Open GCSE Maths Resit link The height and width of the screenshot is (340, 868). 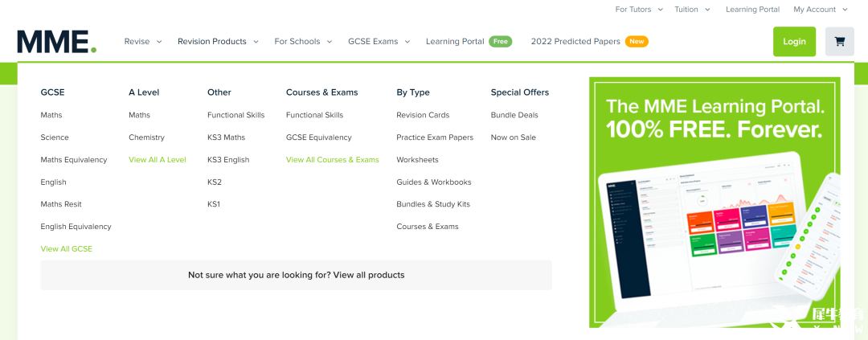(x=61, y=204)
